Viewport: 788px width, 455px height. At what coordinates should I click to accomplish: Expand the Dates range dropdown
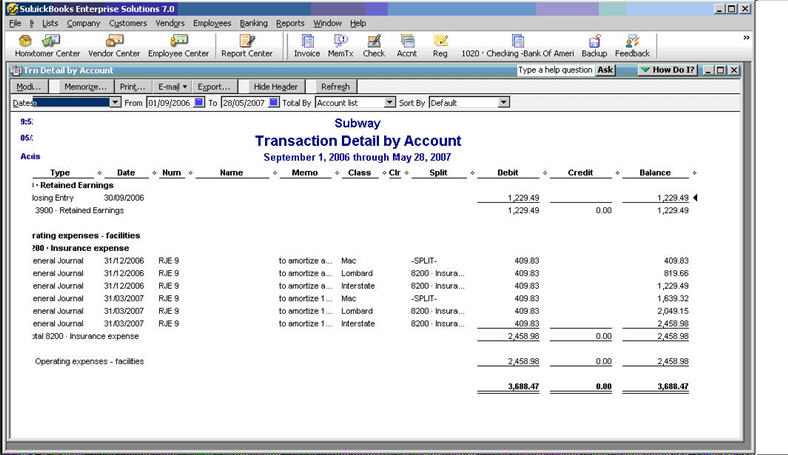[115, 102]
